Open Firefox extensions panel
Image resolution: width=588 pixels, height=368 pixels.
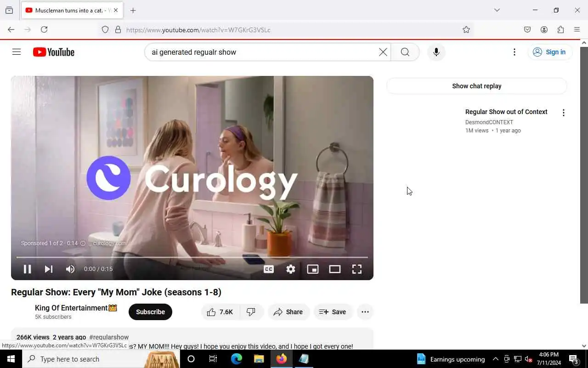click(x=560, y=29)
